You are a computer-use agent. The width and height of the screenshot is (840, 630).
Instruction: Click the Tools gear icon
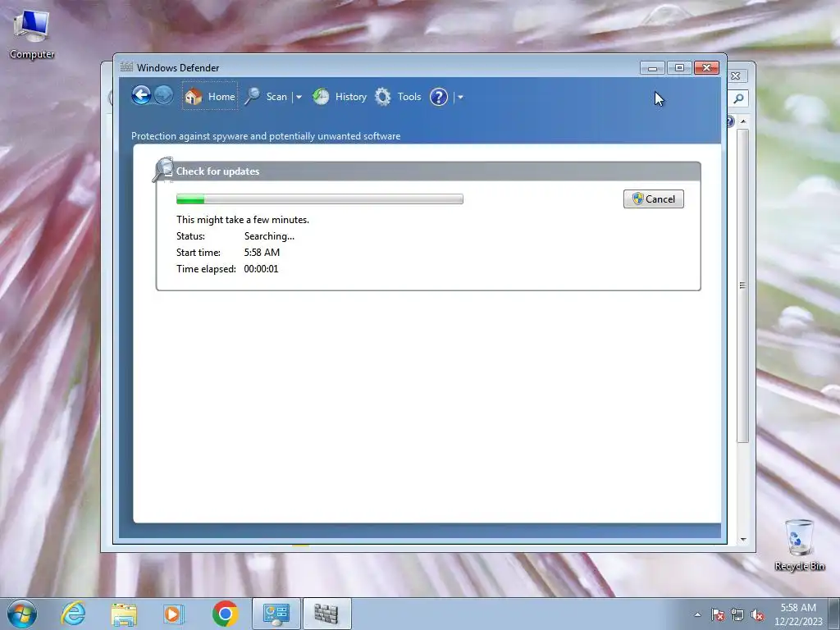[x=382, y=97]
